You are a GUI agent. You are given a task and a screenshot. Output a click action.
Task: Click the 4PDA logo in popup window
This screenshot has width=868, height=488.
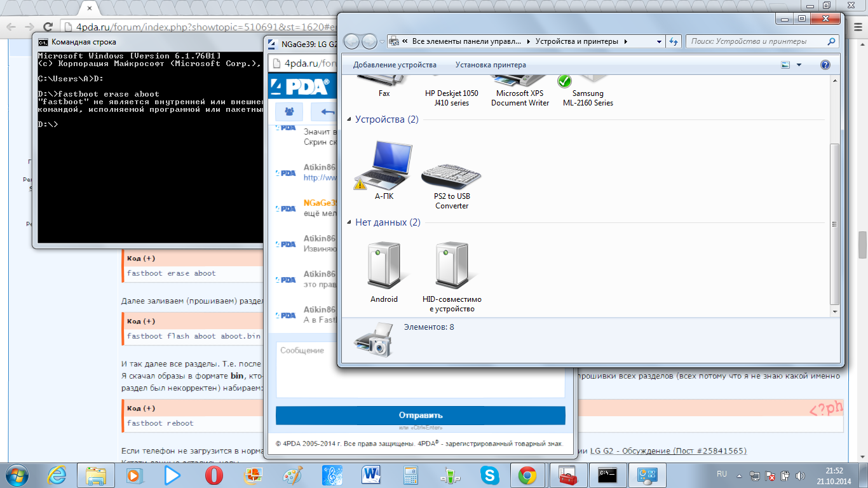tap(301, 86)
